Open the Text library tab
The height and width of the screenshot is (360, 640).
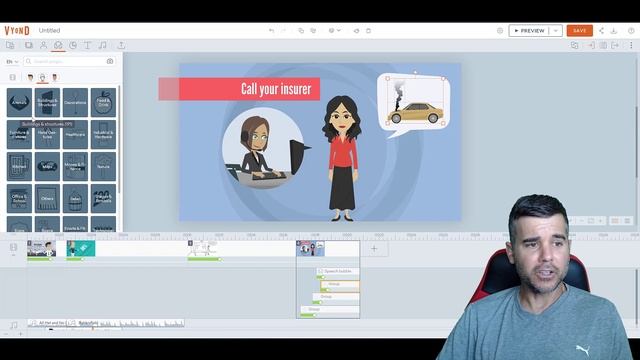coord(87,45)
